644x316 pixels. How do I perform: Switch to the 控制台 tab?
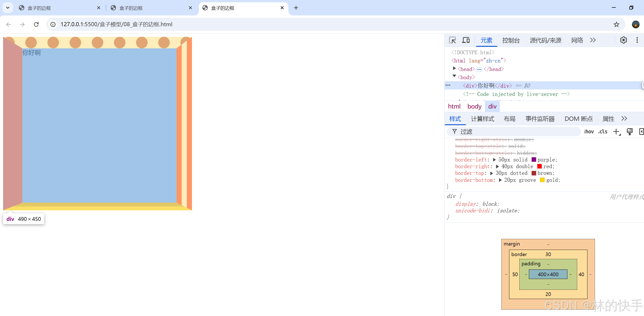point(511,40)
